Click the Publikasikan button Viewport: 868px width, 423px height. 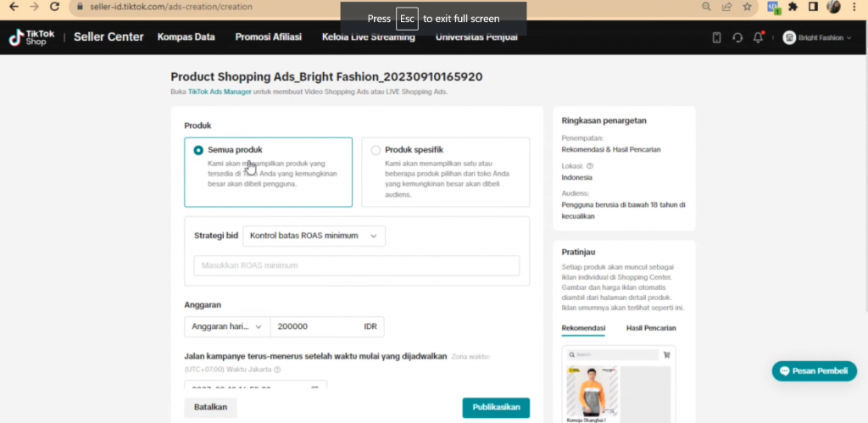[496, 407]
